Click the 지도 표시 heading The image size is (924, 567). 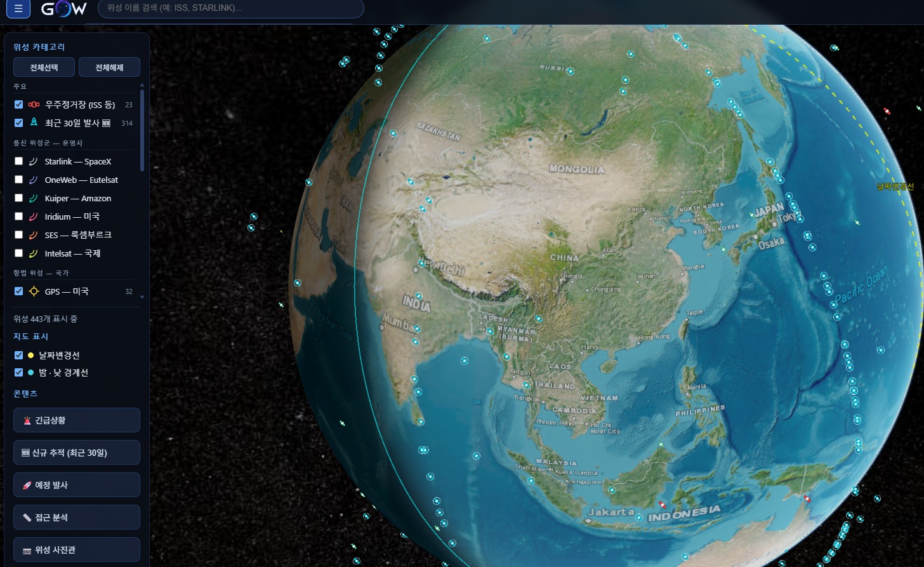[x=31, y=337]
